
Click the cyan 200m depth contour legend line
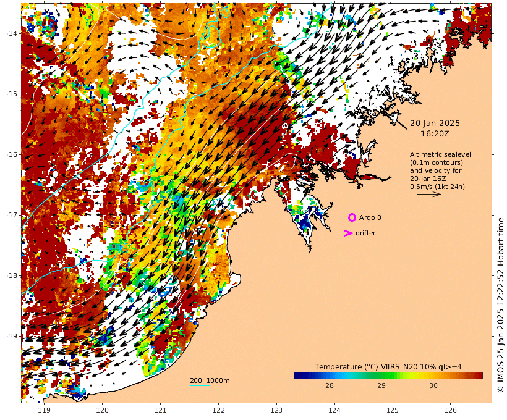[200, 386]
